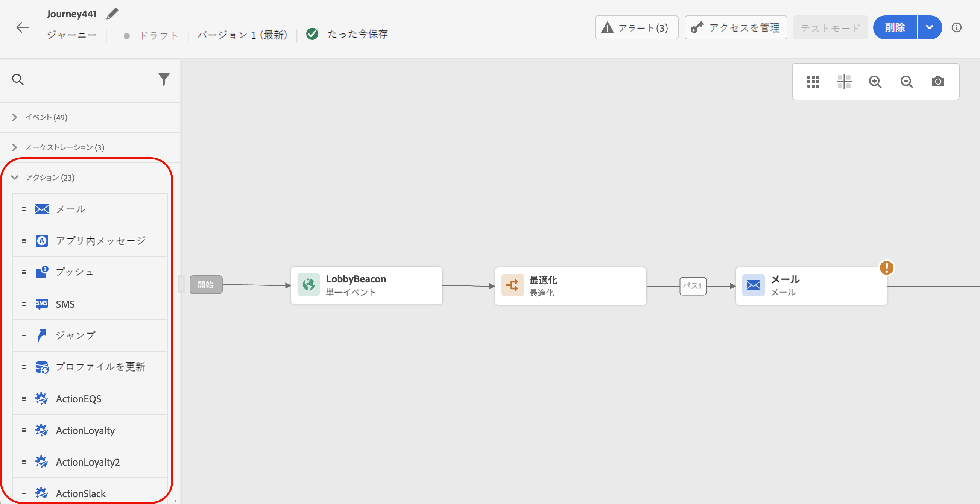Open the filter funnel in palette
This screenshot has height=504, width=980.
(x=164, y=79)
